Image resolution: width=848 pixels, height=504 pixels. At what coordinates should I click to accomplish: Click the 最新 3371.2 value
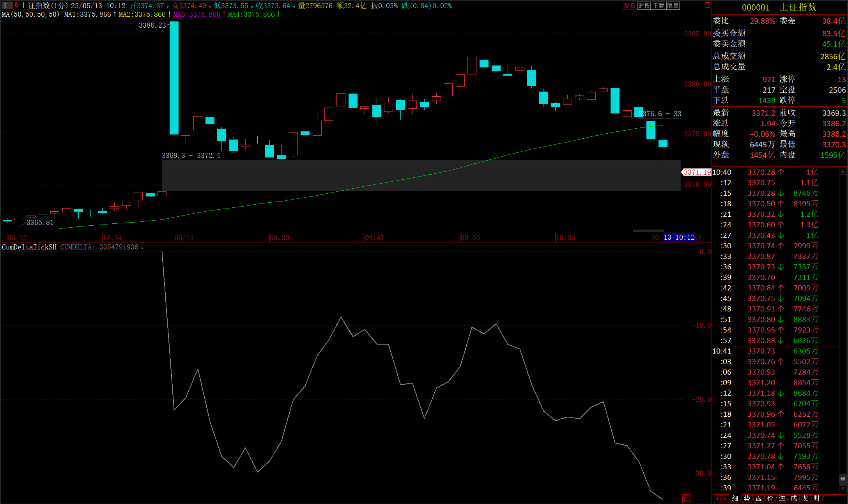pos(763,113)
